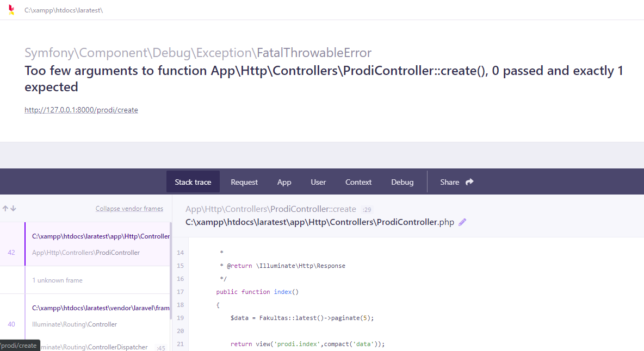Click the opening brace on code line 18
Screen dimensions: 644x351
click(x=218, y=305)
